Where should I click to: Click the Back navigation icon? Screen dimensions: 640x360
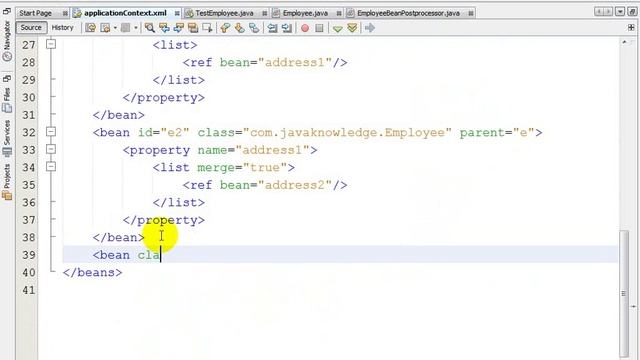tap(105, 28)
